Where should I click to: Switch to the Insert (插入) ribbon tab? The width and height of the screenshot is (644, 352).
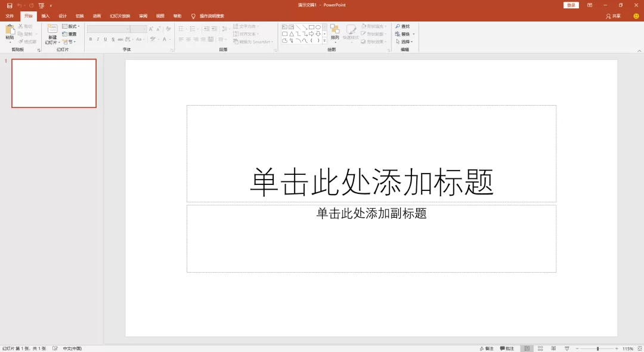(45, 16)
